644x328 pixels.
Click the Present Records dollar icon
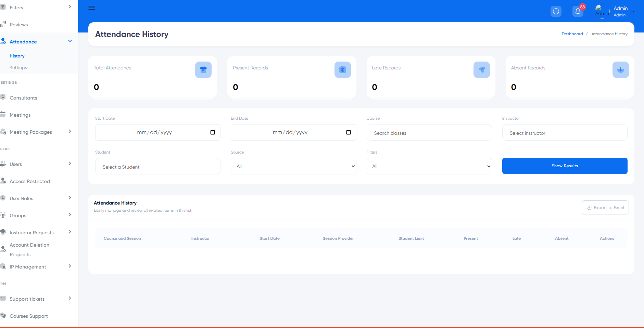[343, 70]
